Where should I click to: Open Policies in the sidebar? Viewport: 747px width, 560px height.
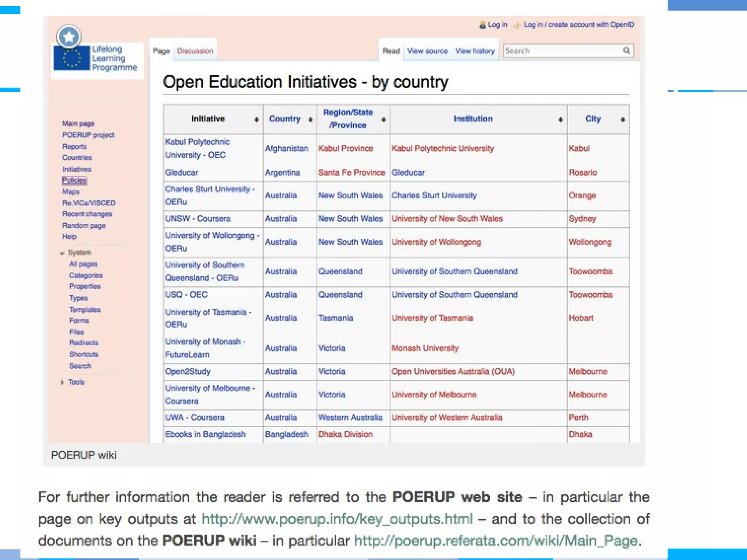74,180
